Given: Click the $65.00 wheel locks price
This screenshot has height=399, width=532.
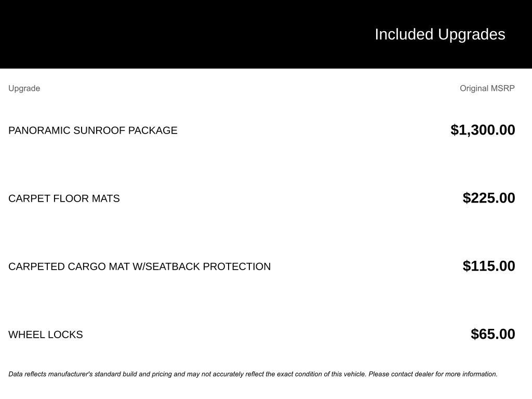Looking at the screenshot, I should click(x=493, y=334).
